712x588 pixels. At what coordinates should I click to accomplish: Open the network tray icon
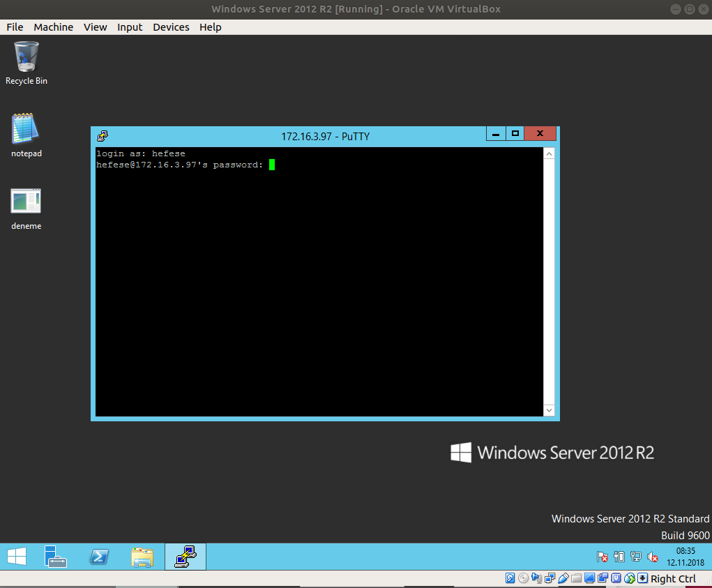click(x=636, y=557)
